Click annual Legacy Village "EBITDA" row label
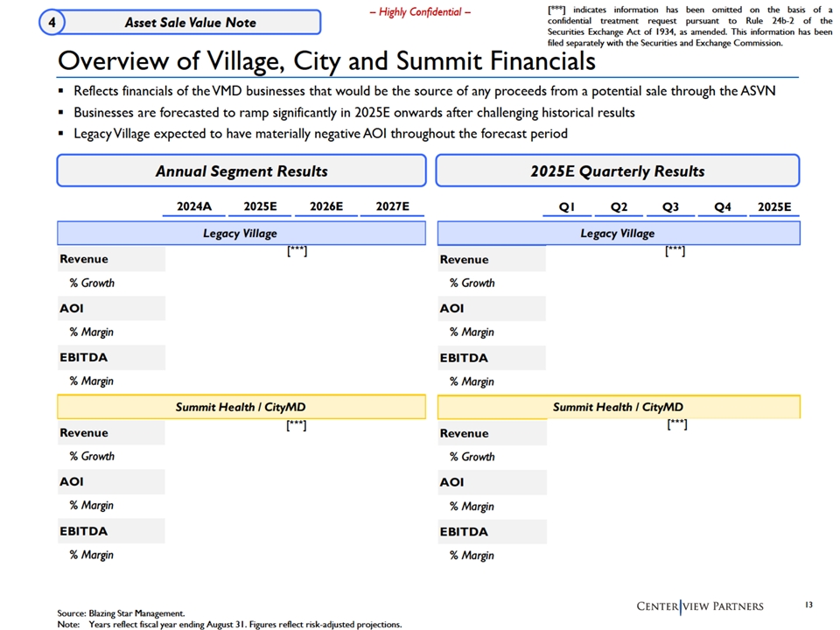Viewport: 840px width, 630px height. pyautogui.click(x=84, y=357)
